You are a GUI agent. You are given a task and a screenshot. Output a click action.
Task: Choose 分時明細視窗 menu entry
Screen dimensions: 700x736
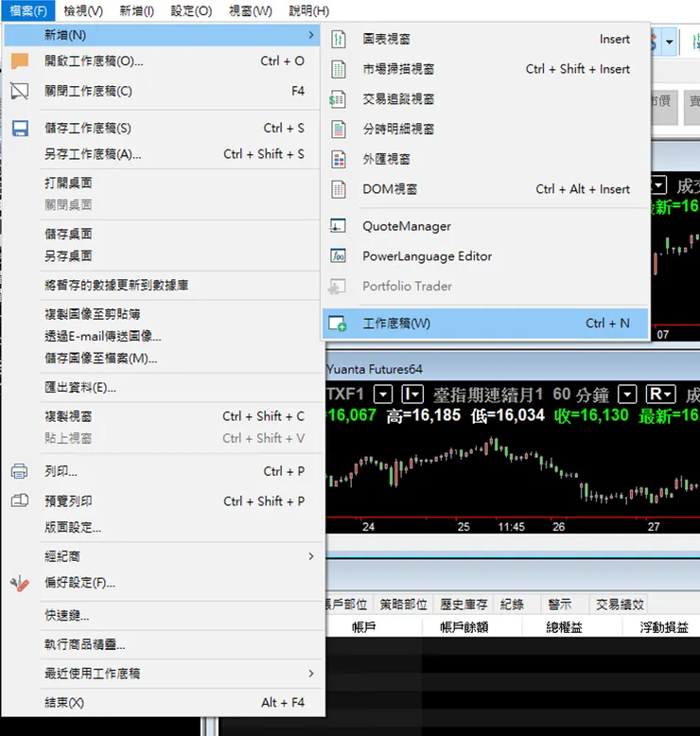click(486, 129)
